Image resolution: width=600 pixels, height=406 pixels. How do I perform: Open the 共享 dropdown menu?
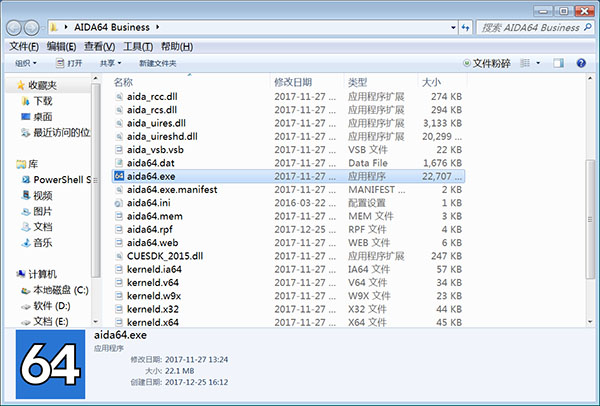[110, 63]
